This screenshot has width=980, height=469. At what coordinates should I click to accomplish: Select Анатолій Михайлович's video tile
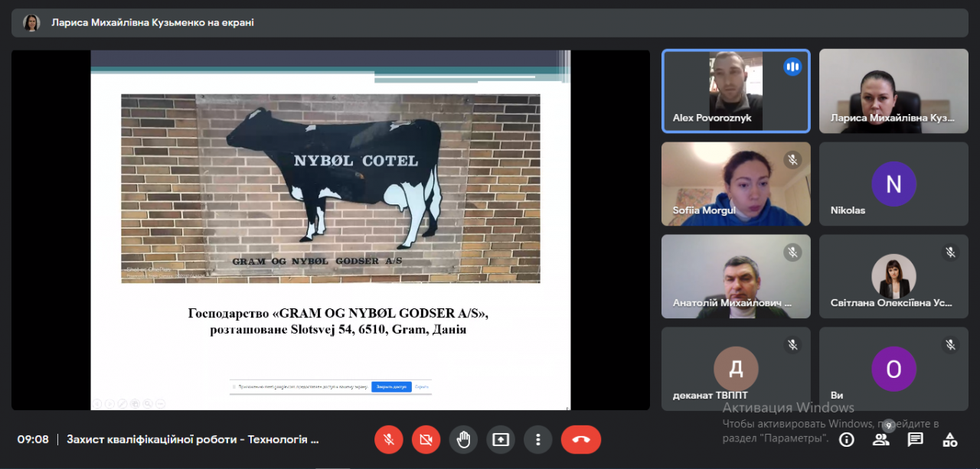736,276
